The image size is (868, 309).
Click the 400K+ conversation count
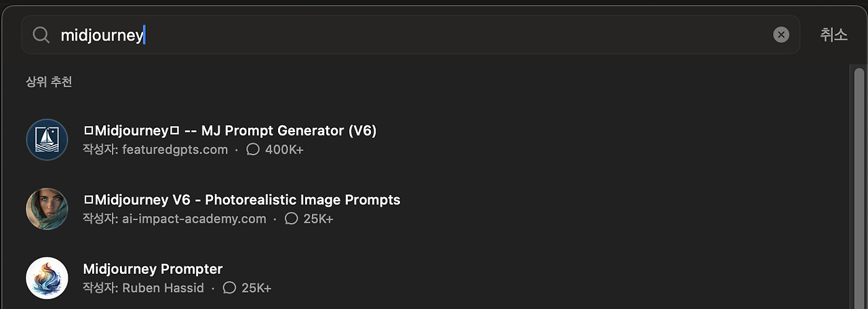(x=284, y=150)
